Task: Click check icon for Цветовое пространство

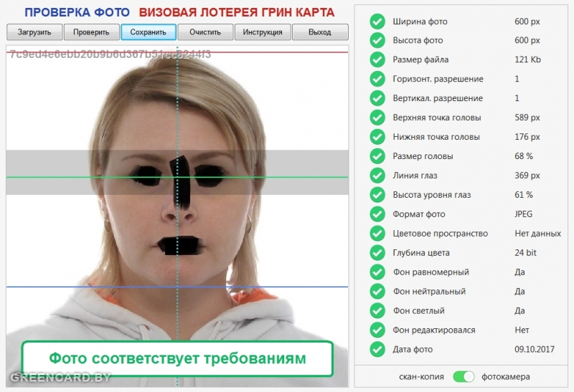Action: pyautogui.click(x=377, y=234)
